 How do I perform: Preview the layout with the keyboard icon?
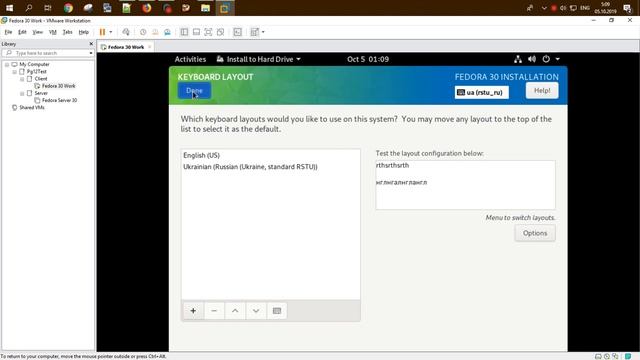click(x=277, y=311)
